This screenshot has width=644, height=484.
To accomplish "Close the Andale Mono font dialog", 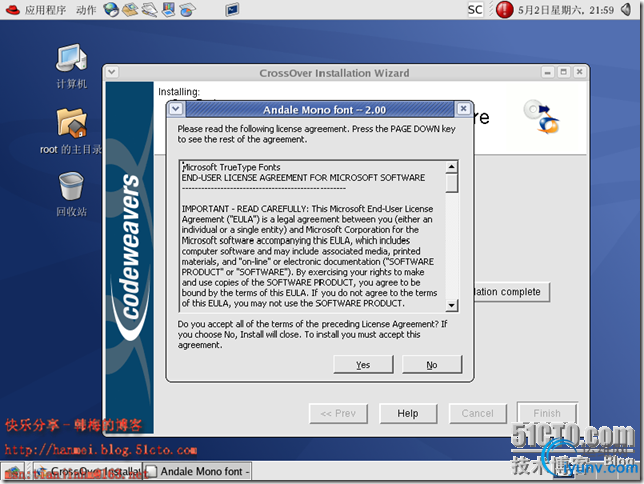I will tap(463, 109).
